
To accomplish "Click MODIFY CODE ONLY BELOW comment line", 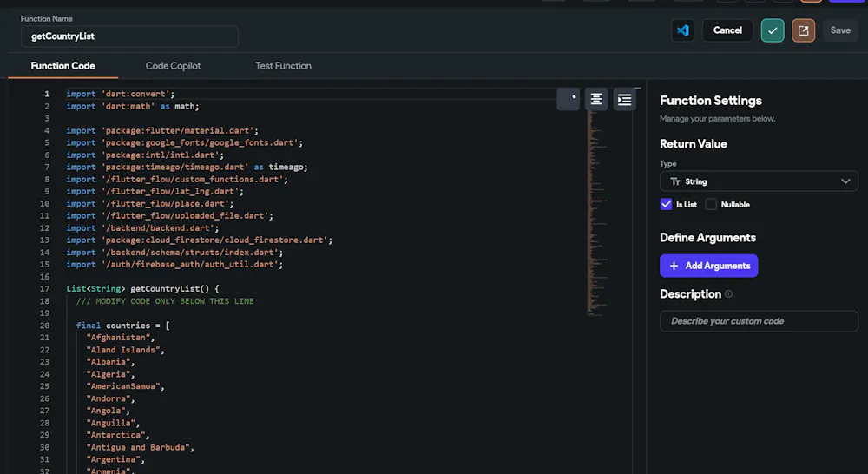I will tap(165, 301).
